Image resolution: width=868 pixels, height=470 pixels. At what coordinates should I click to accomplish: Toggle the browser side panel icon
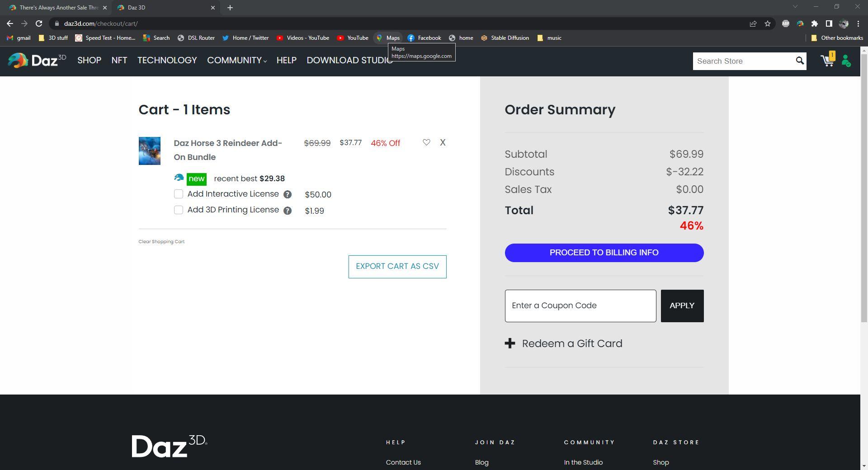829,23
